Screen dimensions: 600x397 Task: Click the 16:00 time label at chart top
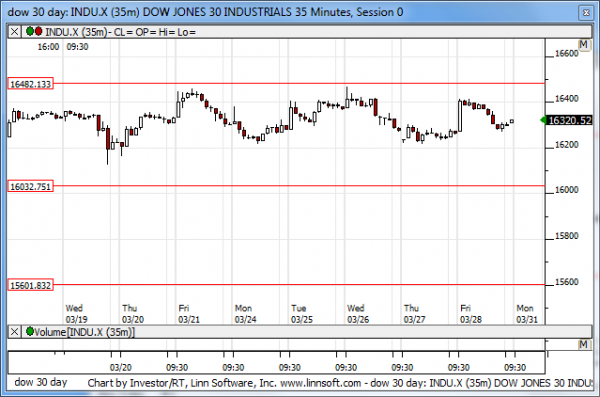[48, 47]
